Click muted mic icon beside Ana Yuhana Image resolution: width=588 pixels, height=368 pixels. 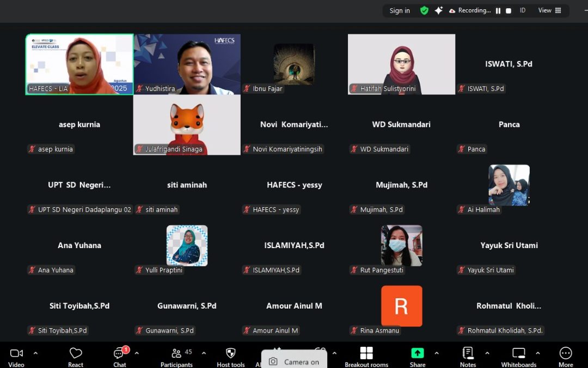(32, 270)
